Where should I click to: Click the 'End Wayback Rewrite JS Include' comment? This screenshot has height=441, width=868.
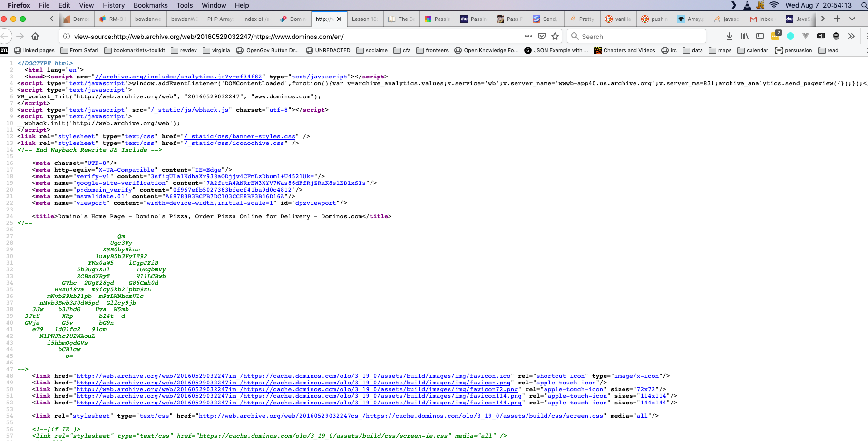click(89, 150)
